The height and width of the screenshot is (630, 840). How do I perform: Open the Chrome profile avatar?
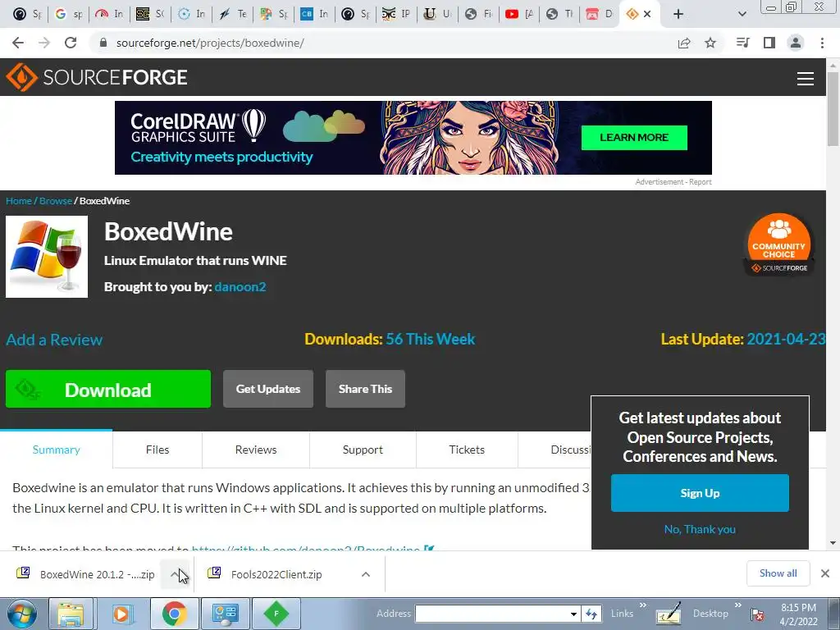796,43
